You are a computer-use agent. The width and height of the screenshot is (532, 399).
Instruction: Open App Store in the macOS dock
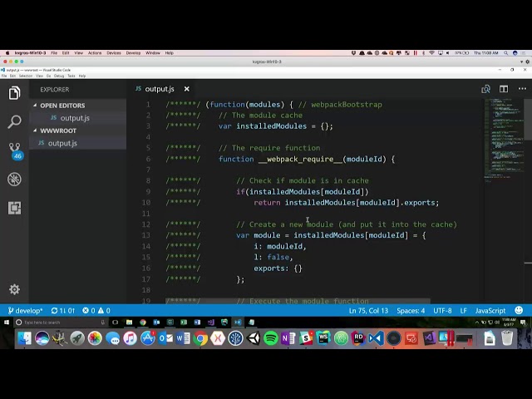(x=148, y=338)
